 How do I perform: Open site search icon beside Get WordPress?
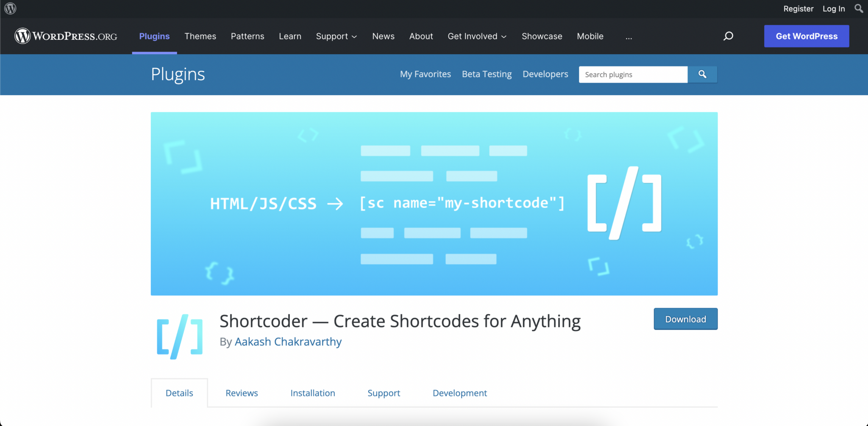728,36
